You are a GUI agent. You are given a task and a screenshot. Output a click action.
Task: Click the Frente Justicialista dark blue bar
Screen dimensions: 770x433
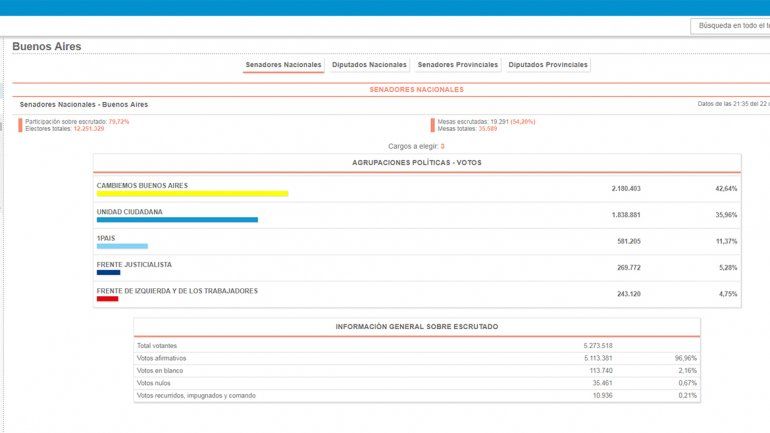109,272
